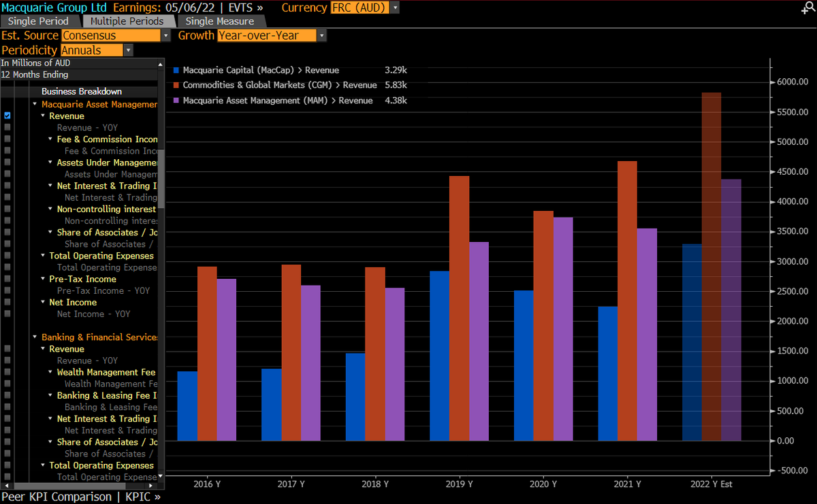Screen dimensions: 817x504
Task: Click the 'In Millions of AUD' label
Action: tap(35, 63)
